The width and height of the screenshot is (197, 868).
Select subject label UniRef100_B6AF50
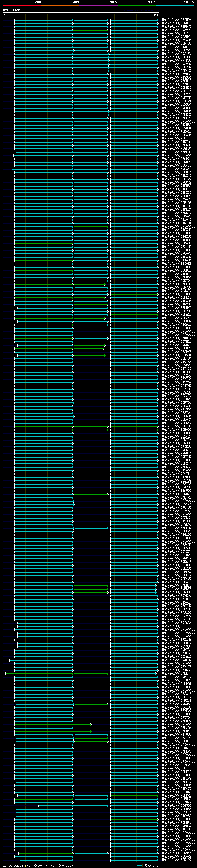coord(177,528)
